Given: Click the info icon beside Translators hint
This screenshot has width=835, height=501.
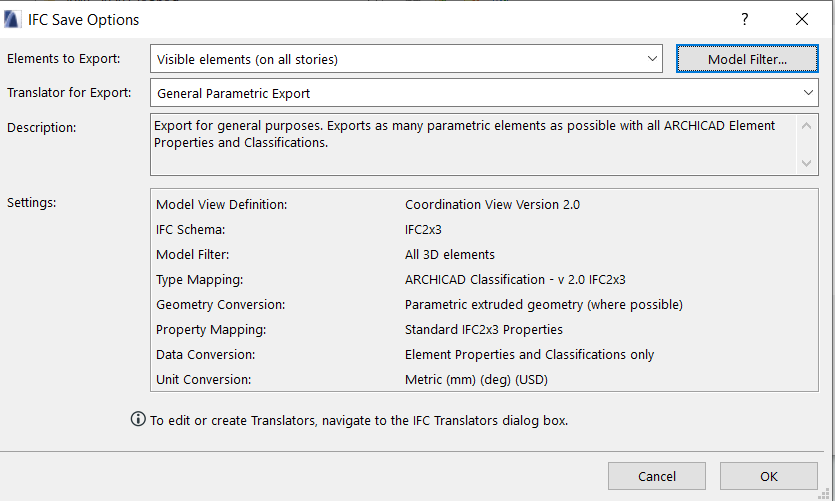Looking at the screenshot, I should (x=138, y=419).
